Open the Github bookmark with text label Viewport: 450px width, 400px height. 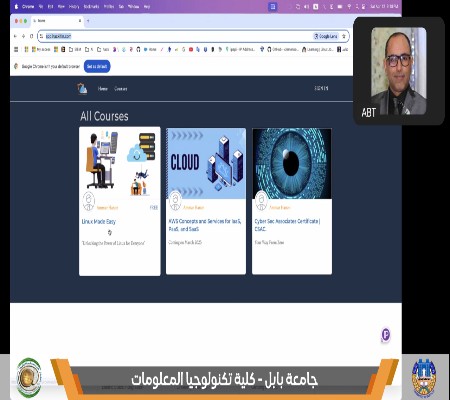pyautogui.click(x=283, y=49)
